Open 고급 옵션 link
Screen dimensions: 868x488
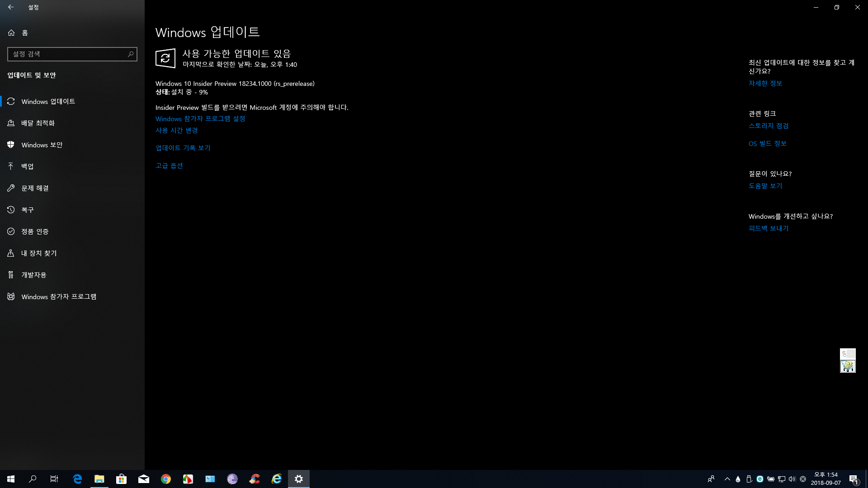[x=169, y=166]
